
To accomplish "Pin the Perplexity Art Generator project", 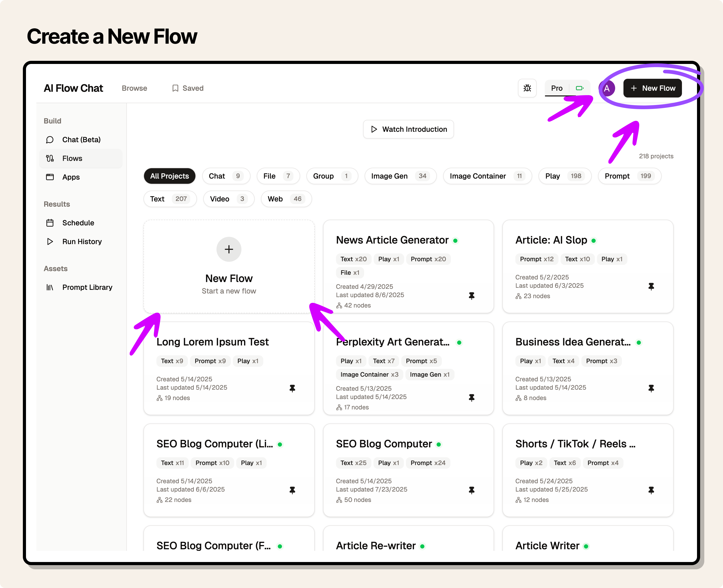I will 471,398.
